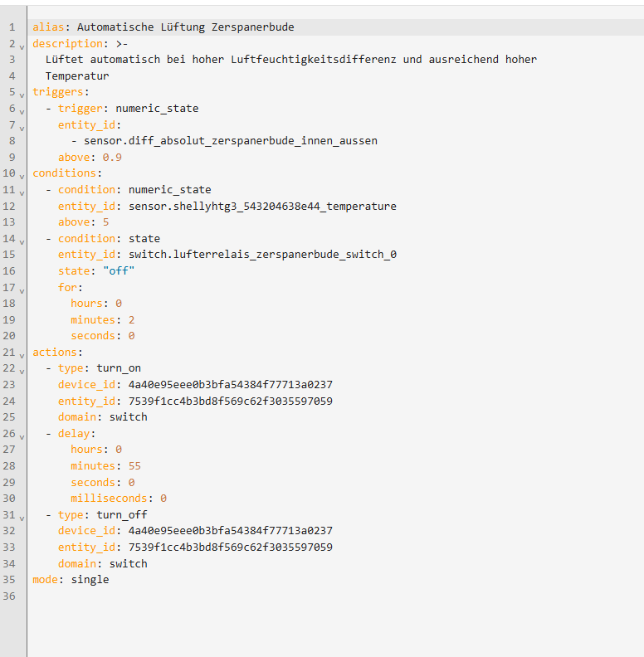Click the state value "off"
Screen dimensions: 644x657
coord(119,271)
